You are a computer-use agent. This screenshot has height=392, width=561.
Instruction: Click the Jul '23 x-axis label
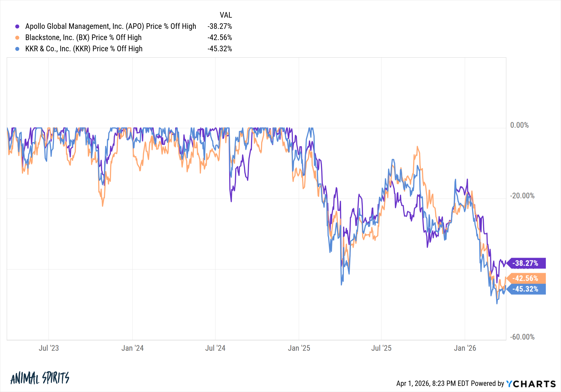pos(49,348)
